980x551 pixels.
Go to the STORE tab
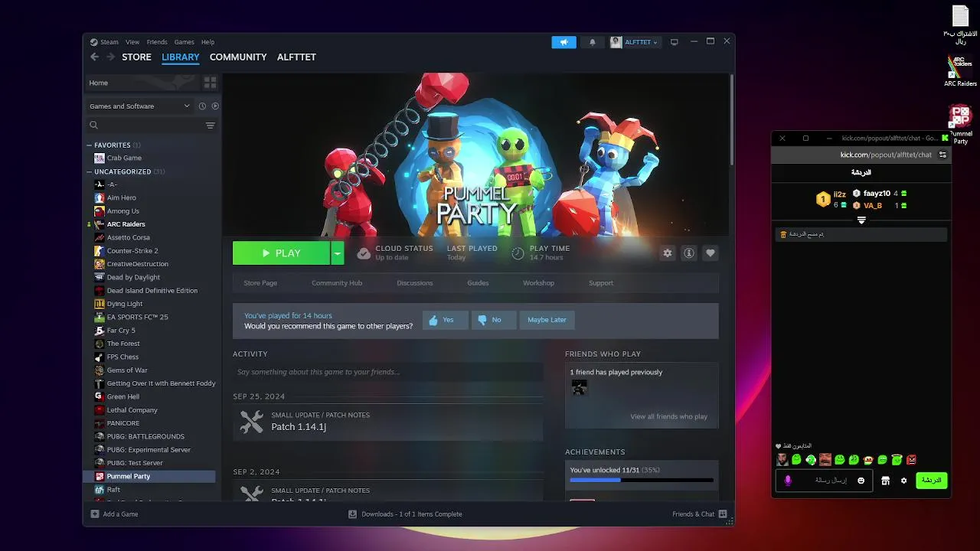coord(137,57)
